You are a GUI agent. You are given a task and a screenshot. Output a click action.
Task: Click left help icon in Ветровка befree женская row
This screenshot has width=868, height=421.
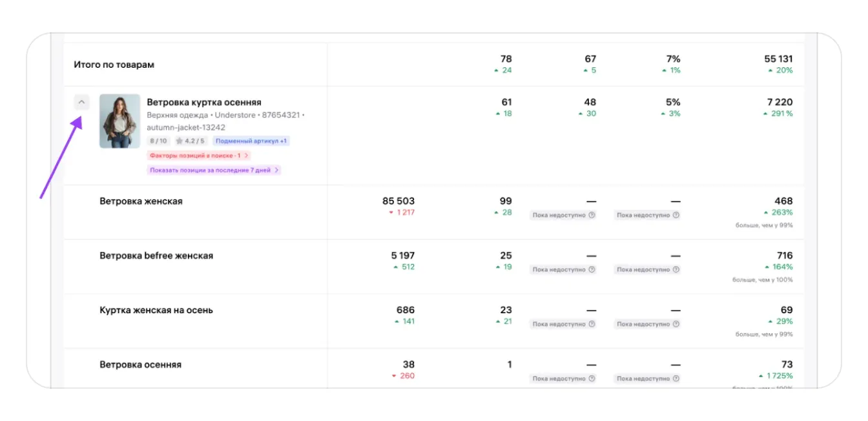pos(592,270)
